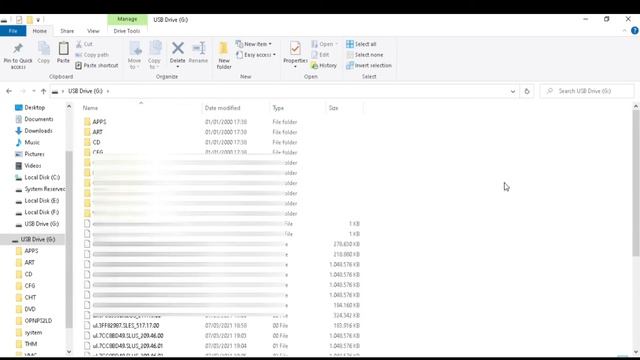Select DVD folder in sidebar tree
The height and width of the screenshot is (360, 640).
pyautogui.click(x=30, y=309)
